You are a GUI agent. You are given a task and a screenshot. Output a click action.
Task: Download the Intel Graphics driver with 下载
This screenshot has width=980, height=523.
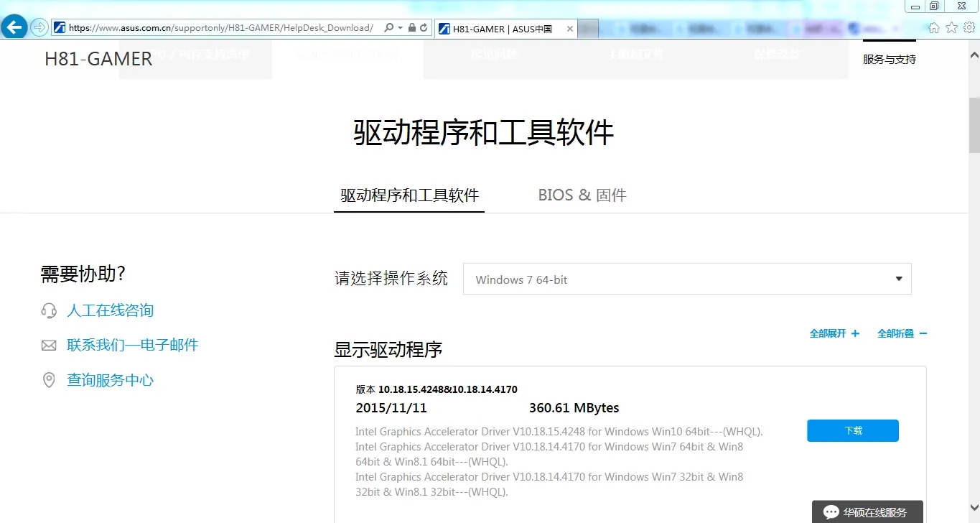(853, 430)
